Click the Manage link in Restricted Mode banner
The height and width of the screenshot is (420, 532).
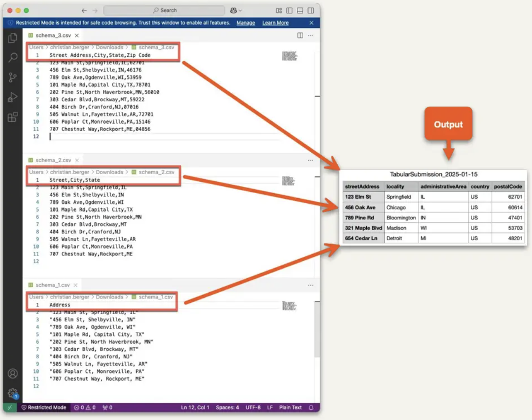click(x=245, y=23)
